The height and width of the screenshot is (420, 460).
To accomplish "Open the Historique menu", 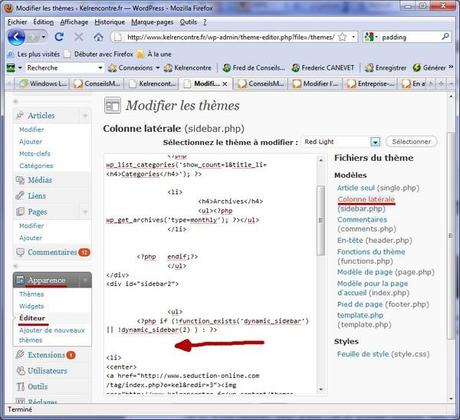I will 110,22.
